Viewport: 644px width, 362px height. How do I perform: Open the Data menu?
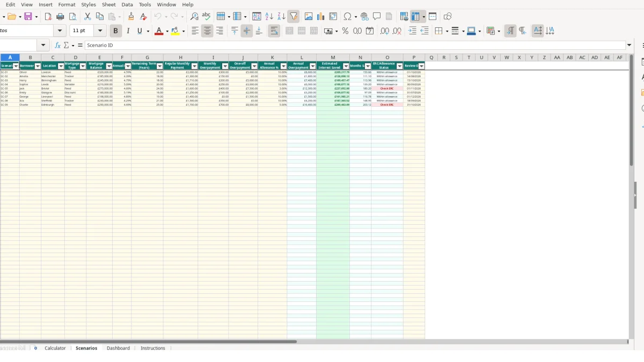pos(127,4)
